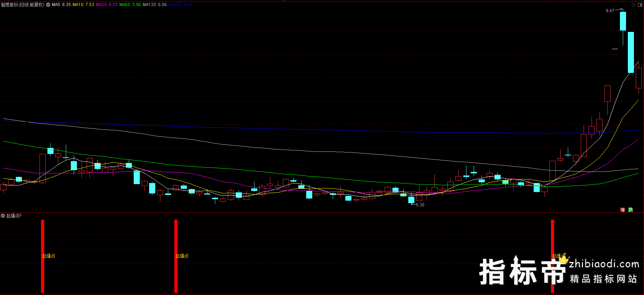Click the blue MA250: 6.88 label
The height and width of the screenshot is (295, 644).
pyautogui.click(x=180, y=5)
